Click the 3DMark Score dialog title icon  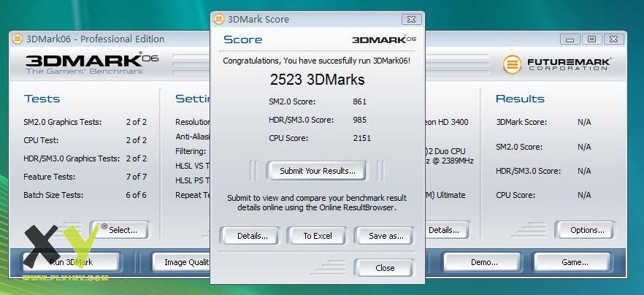[219, 19]
